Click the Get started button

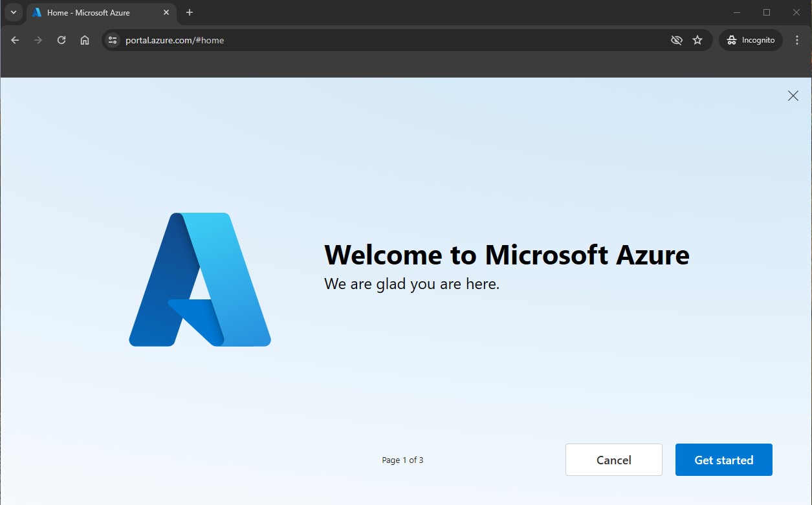(x=723, y=460)
